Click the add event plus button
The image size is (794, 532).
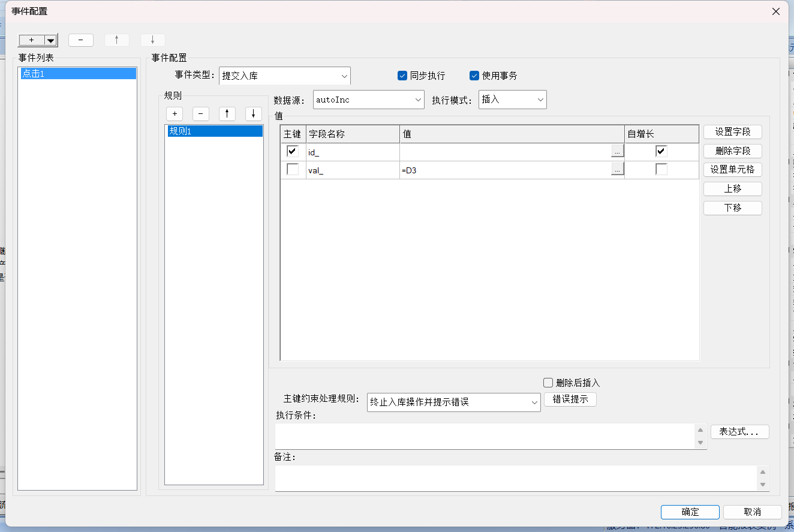31,40
